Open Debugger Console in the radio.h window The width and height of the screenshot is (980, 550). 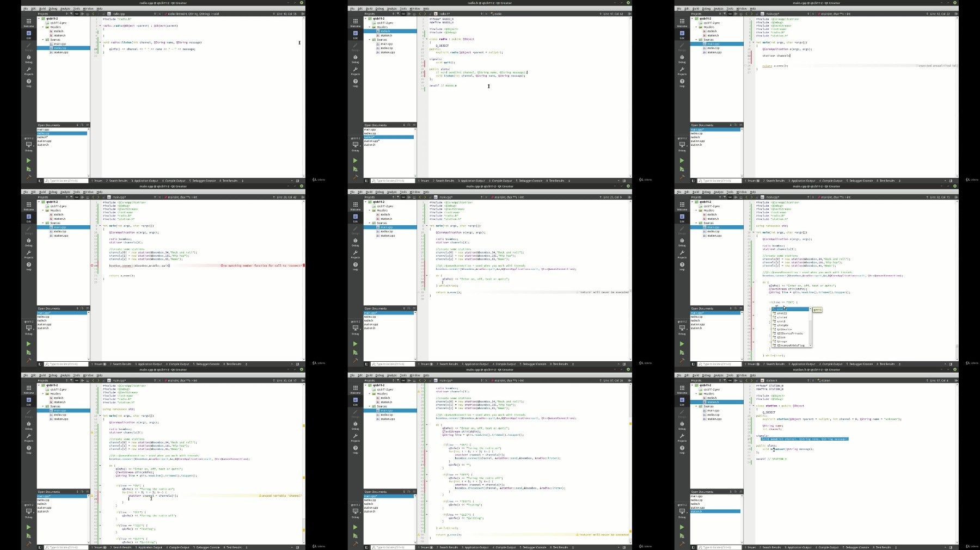[x=529, y=181]
